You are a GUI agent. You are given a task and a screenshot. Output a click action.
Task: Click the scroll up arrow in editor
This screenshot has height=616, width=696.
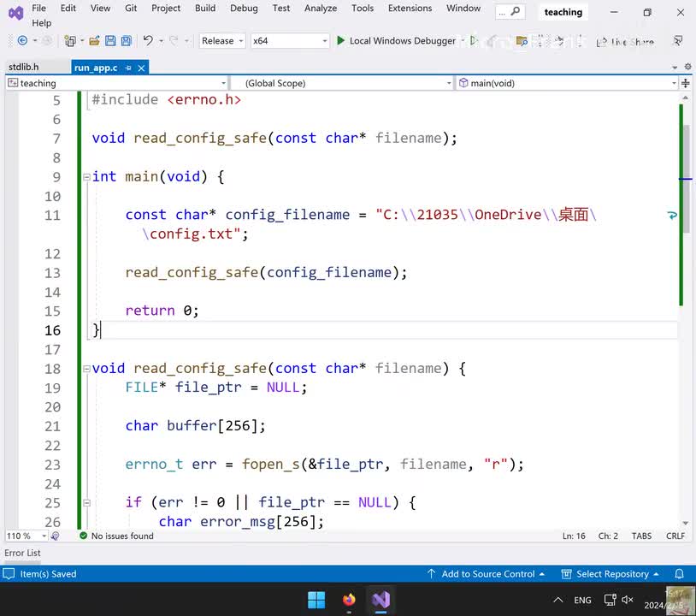pyautogui.click(x=686, y=97)
